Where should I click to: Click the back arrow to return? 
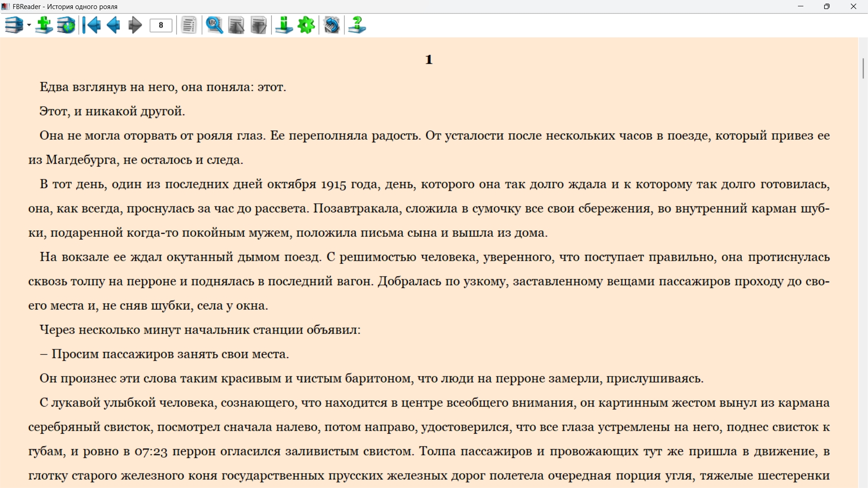(x=113, y=25)
